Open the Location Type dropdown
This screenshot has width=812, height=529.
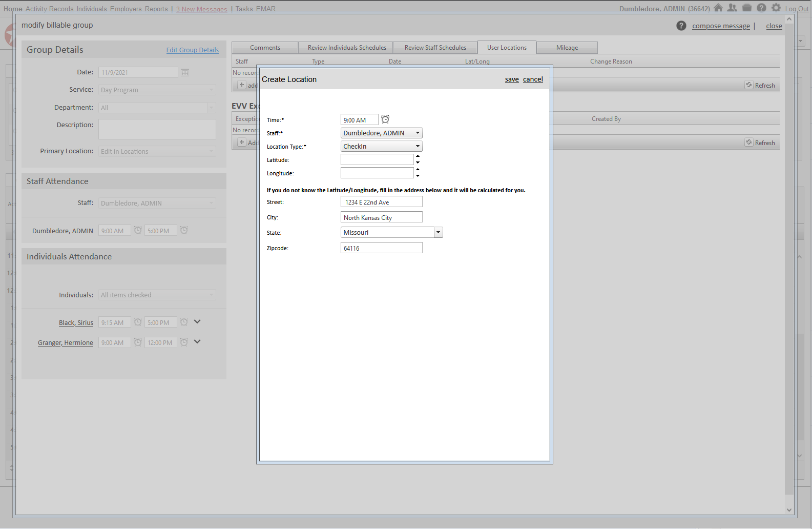pyautogui.click(x=382, y=146)
